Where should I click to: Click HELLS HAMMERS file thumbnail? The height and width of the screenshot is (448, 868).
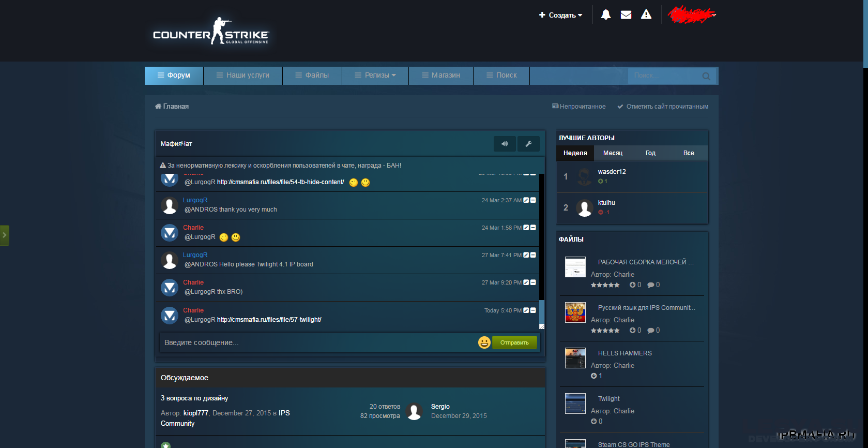click(575, 358)
